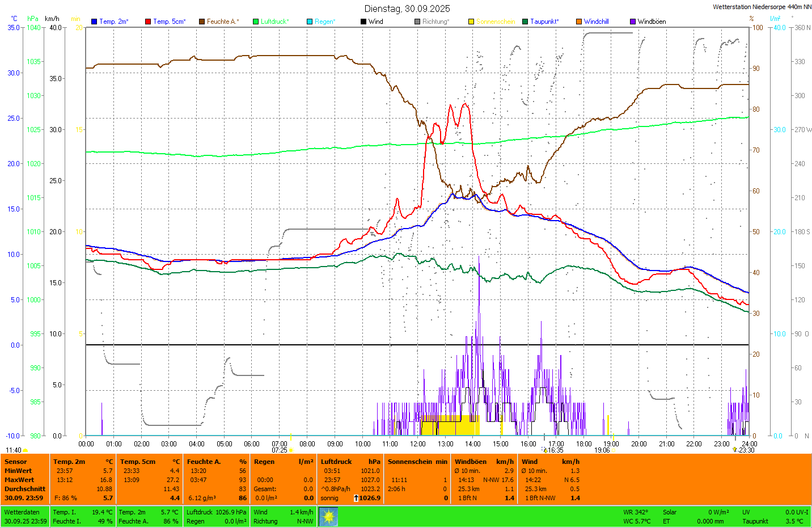Click the cyan Regen legend square
The width and height of the screenshot is (812, 528).
pyautogui.click(x=310, y=22)
